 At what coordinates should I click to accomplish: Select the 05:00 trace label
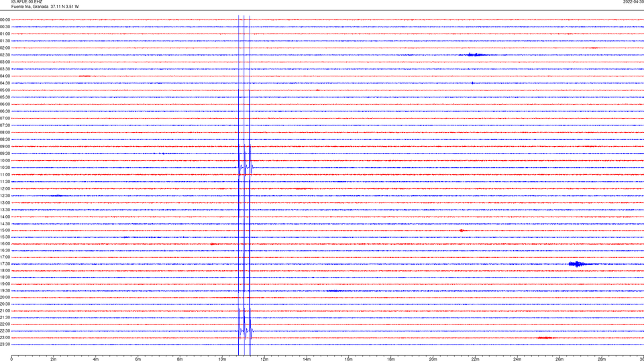(x=5, y=90)
